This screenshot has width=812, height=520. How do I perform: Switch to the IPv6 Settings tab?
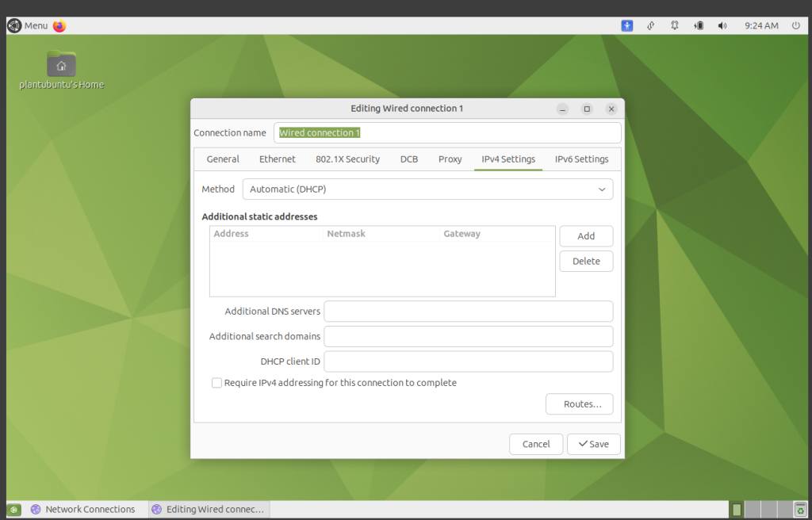point(581,159)
